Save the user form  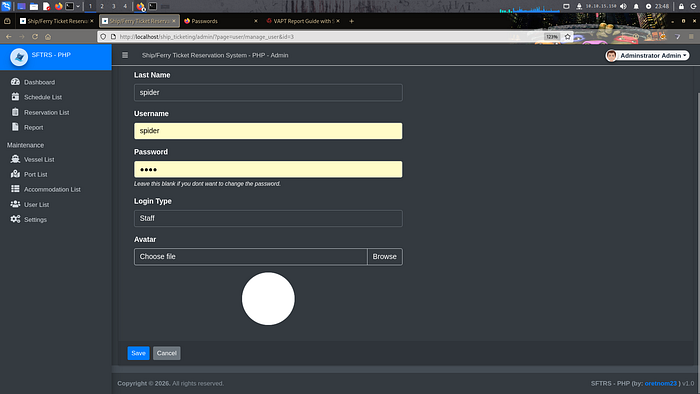[x=138, y=353]
